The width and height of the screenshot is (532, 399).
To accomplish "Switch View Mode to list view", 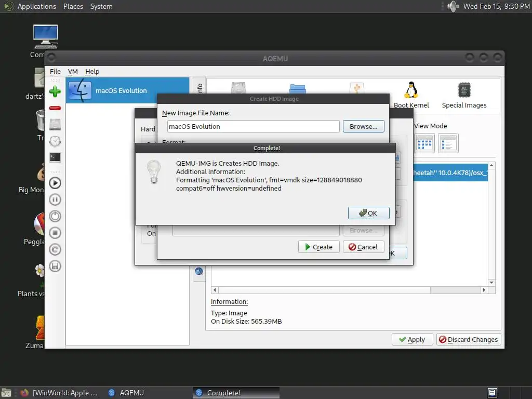I will point(448,143).
